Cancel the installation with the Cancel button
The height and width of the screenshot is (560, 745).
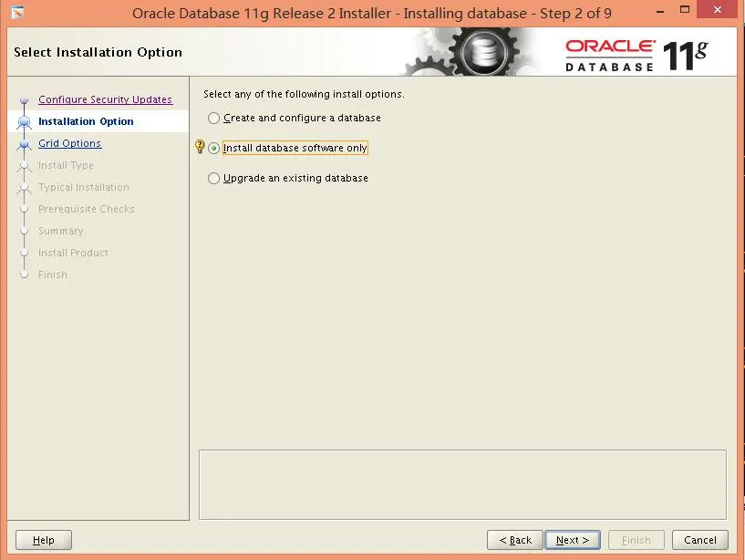point(700,540)
